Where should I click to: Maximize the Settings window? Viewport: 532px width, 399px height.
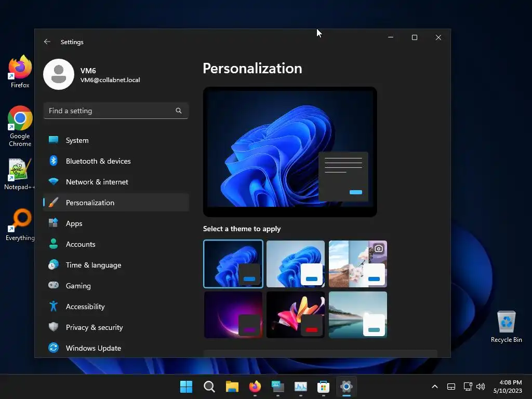414,37
